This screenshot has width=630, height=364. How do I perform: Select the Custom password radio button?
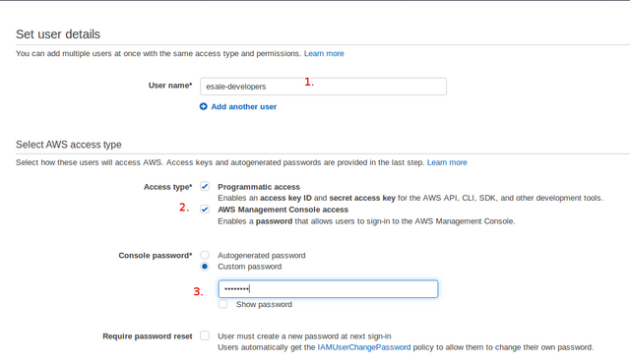[205, 267]
